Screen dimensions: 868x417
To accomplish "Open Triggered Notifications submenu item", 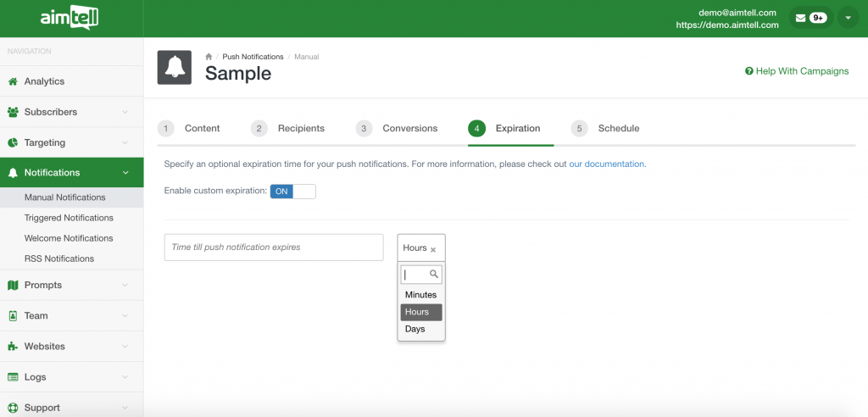I will click(x=71, y=218).
